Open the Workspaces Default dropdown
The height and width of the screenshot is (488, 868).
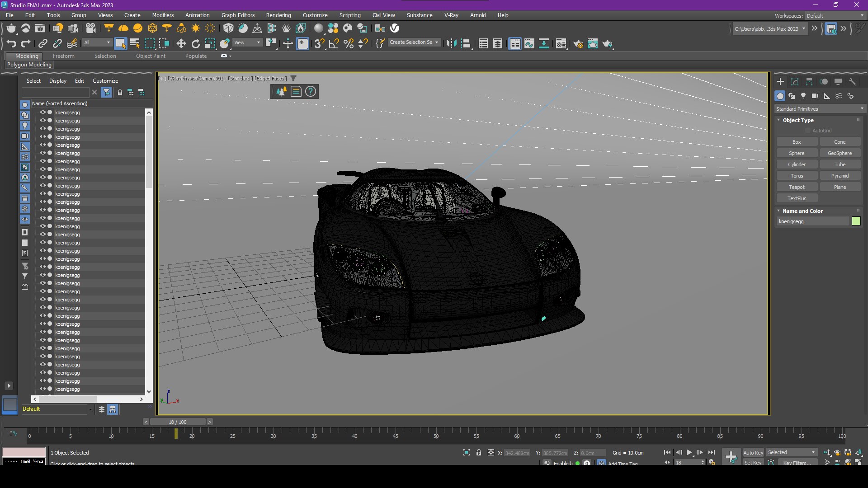point(835,15)
